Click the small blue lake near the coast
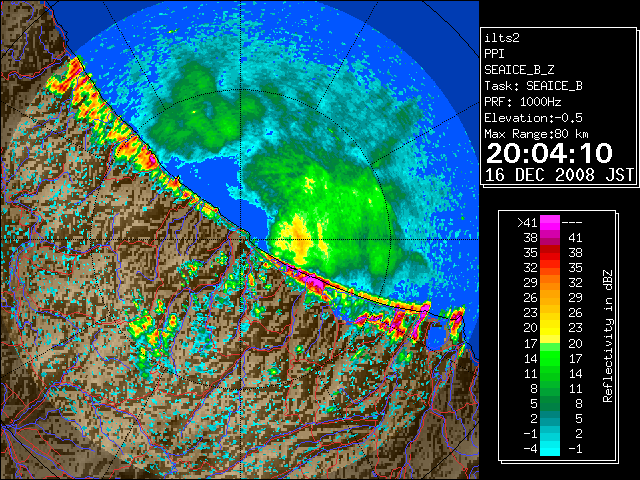The width and height of the screenshot is (640, 480). coord(437,337)
